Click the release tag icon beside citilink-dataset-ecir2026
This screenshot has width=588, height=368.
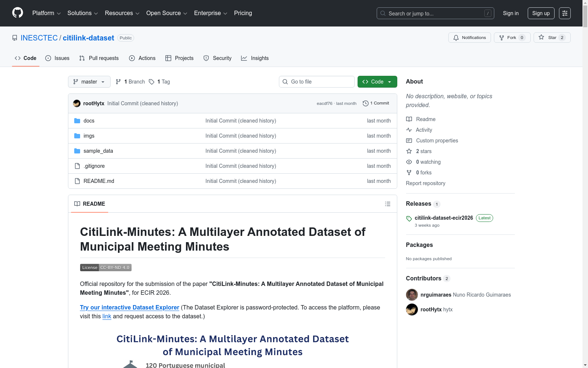(409, 219)
